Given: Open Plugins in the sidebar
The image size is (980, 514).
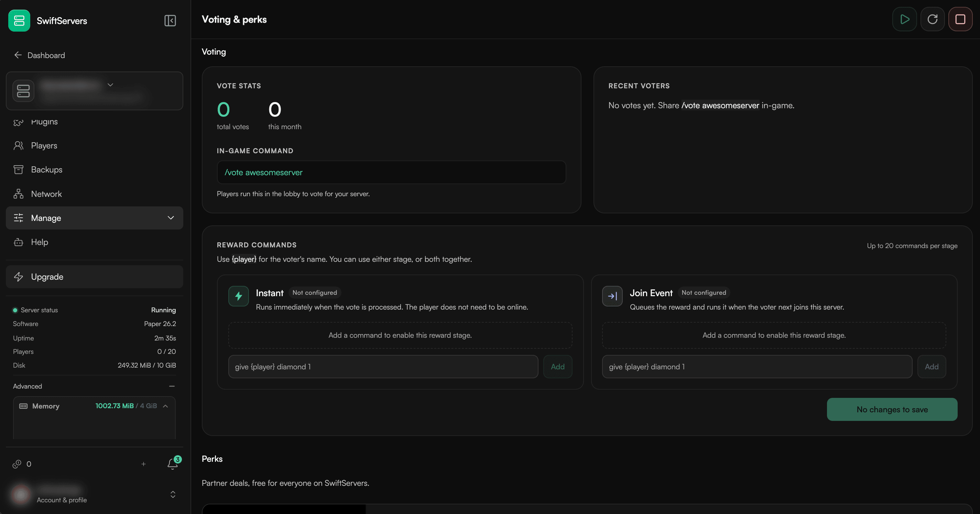Looking at the screenshot, I should pyautogui.click(x=94, y=122).
